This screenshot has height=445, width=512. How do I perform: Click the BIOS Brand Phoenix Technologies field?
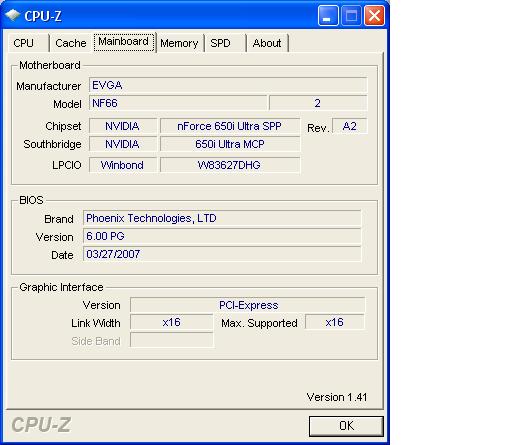[x=222, y=218]
